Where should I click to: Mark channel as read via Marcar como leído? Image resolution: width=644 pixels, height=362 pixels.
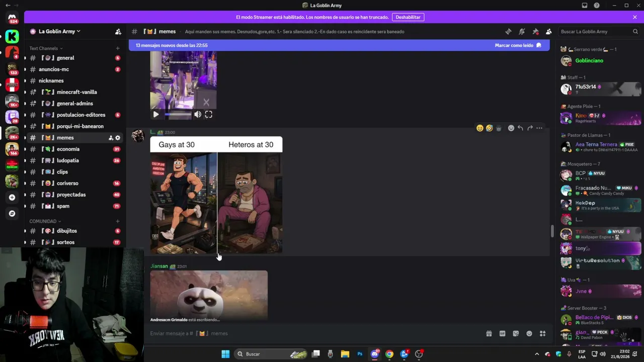click(x=518, y=45)
